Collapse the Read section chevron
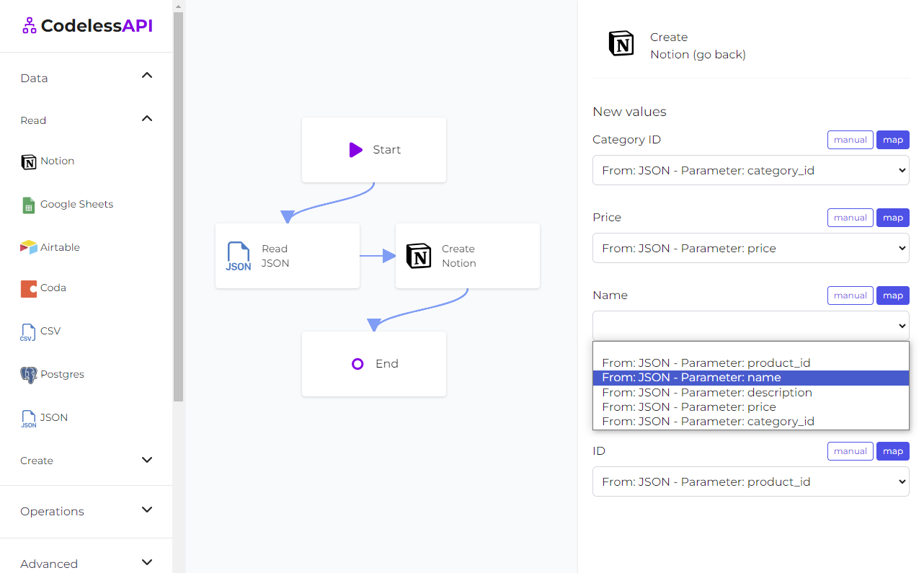 point(147,118)
